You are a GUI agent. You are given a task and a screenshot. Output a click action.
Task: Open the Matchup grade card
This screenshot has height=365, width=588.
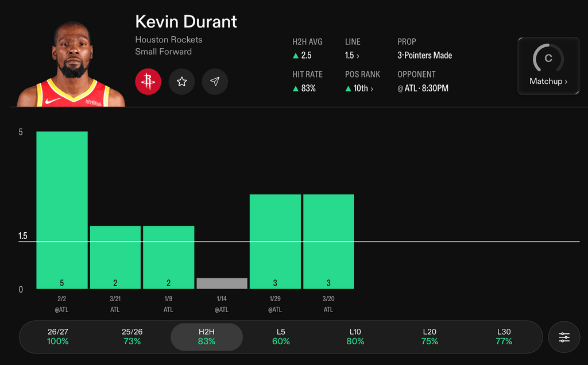548,66
